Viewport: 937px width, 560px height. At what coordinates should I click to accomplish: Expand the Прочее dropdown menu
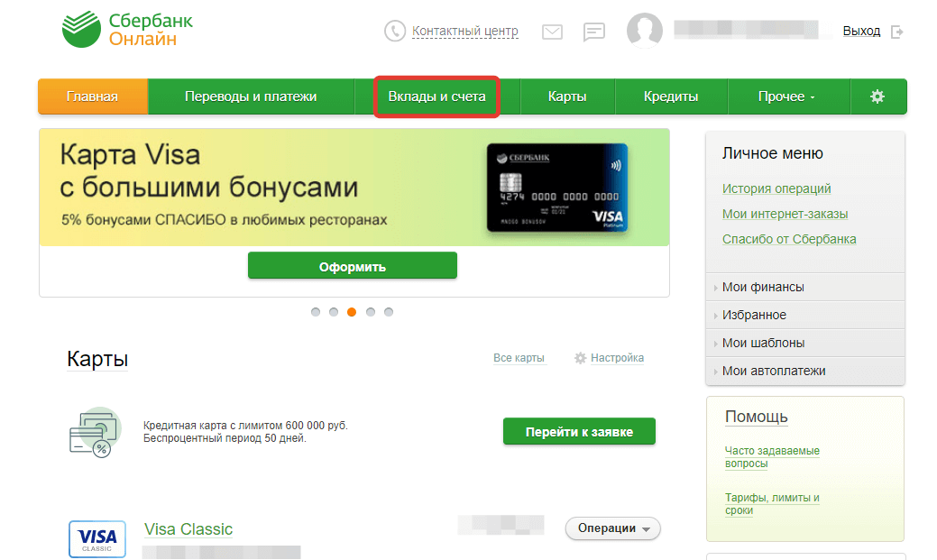point(787,96)
